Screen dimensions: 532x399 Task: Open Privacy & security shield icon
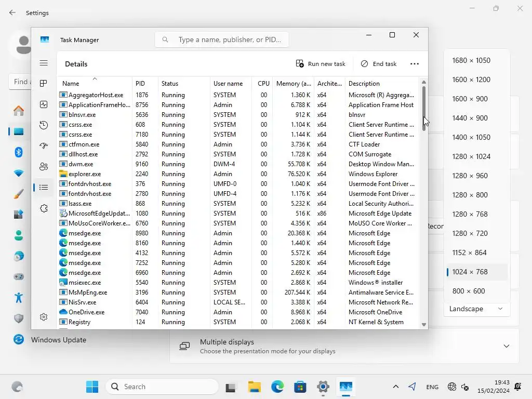tap(19, 318)
